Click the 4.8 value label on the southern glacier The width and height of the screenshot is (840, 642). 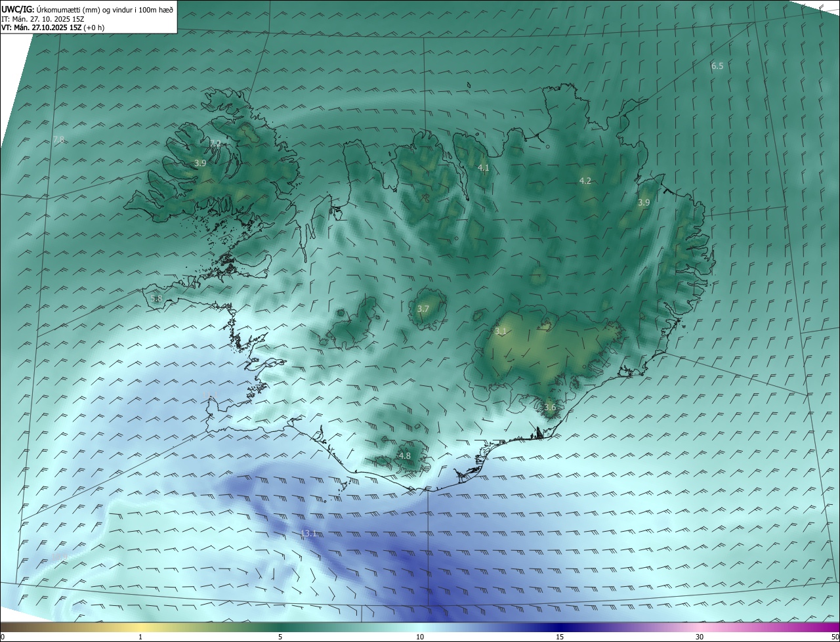point(405,456)
